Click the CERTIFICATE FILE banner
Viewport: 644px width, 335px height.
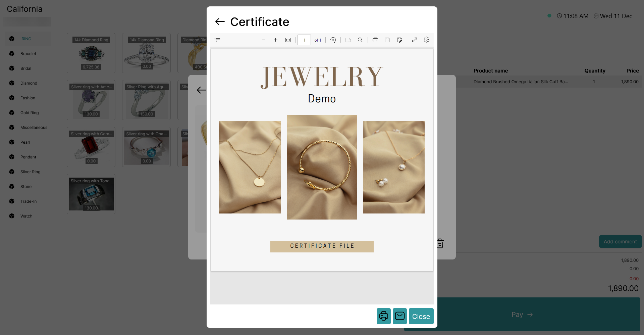(x=322, y=246)
